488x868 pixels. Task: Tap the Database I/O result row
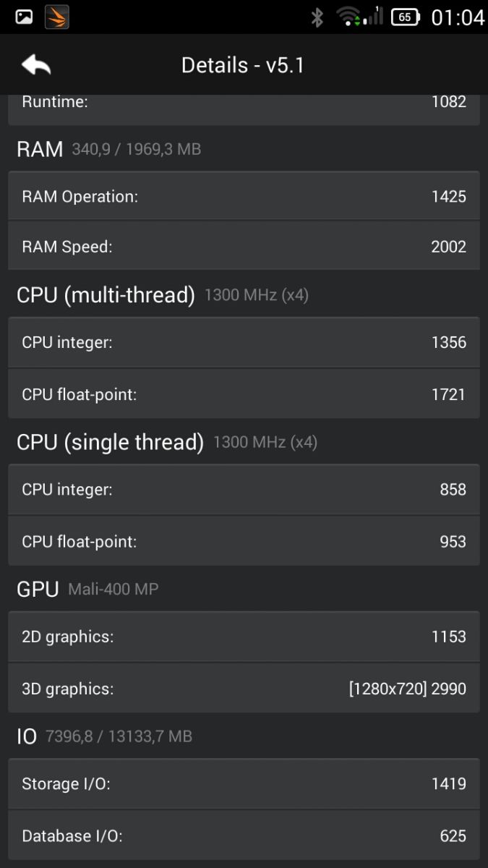click(x=244, y=835)
